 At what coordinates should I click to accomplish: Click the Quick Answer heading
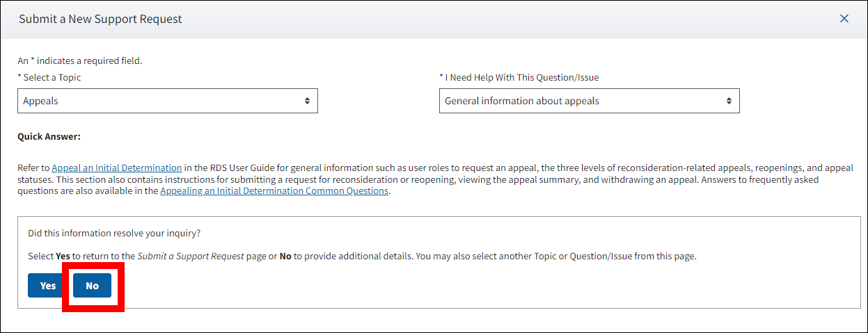point(49,136)
